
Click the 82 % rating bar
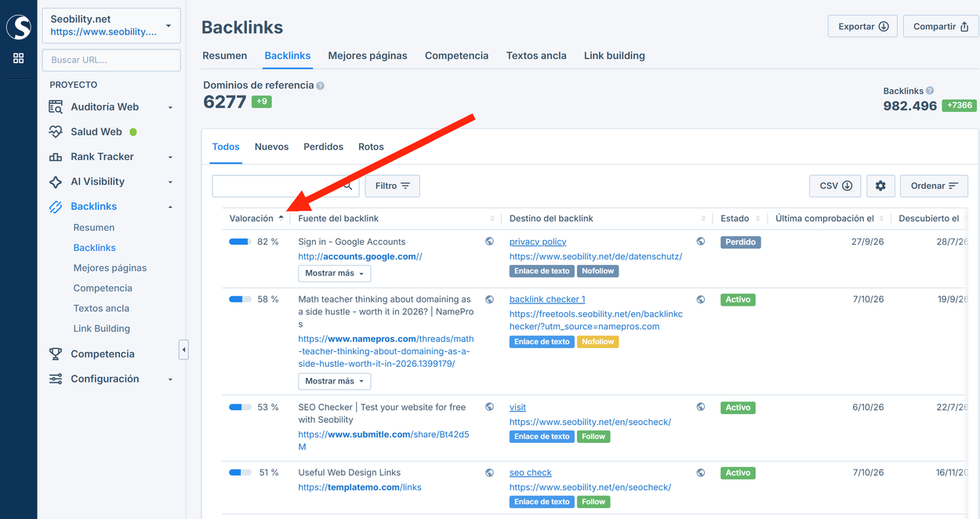(x=240, y=242)
